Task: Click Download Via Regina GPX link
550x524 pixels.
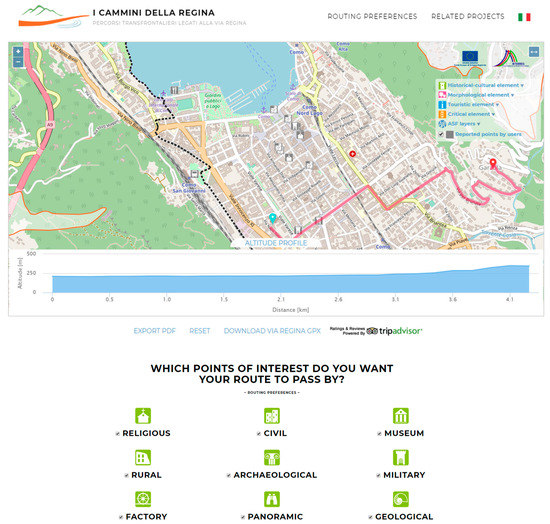Action: pyautogui.click(x=272, y=331)
